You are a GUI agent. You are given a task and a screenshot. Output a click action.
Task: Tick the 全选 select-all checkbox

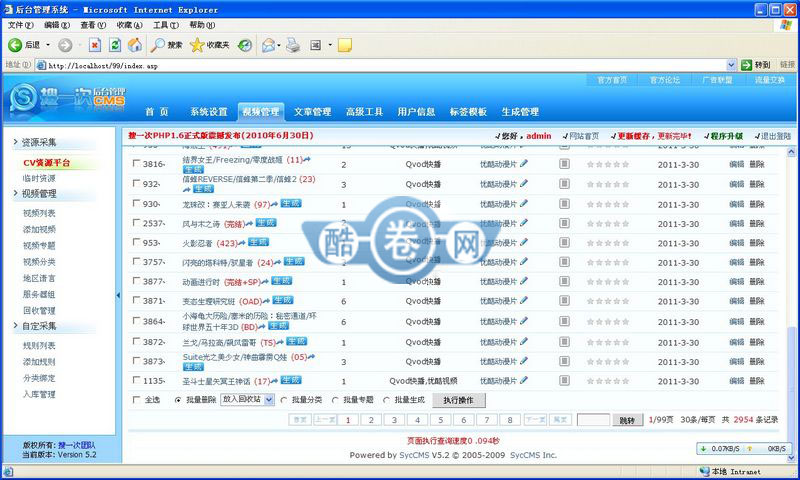click(x=136, y=400)
